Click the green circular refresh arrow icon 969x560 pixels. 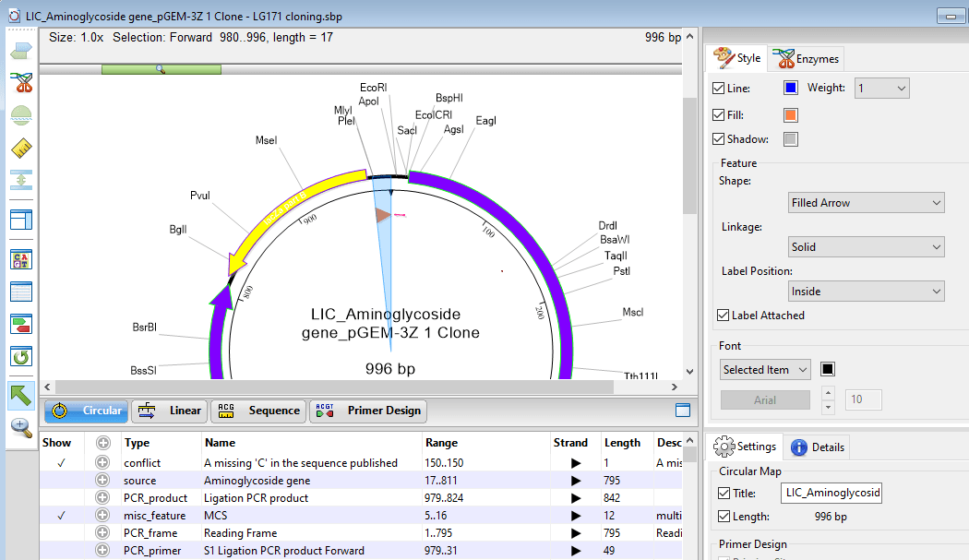(21, 357)
